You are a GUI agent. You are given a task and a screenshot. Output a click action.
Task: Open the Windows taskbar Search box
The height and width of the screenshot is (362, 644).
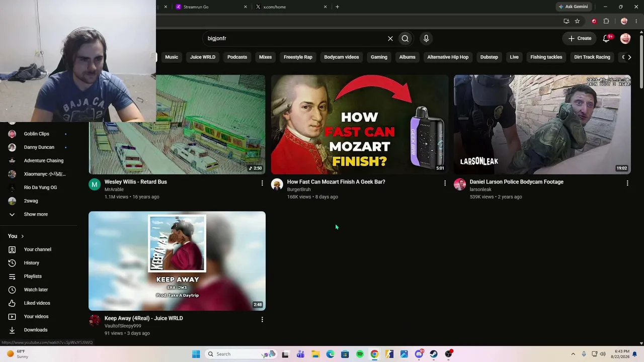(242, 354)
